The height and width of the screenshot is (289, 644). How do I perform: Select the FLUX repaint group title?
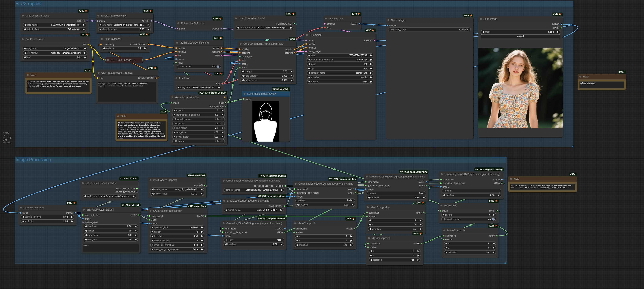29,4
